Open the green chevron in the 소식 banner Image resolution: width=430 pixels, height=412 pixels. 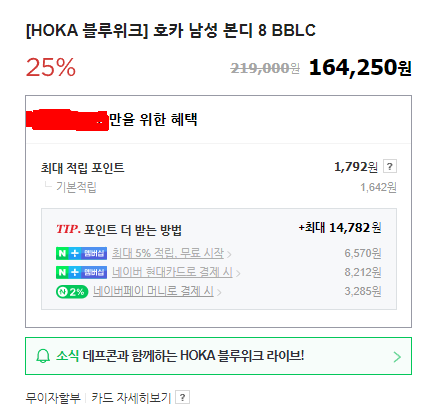397,357
